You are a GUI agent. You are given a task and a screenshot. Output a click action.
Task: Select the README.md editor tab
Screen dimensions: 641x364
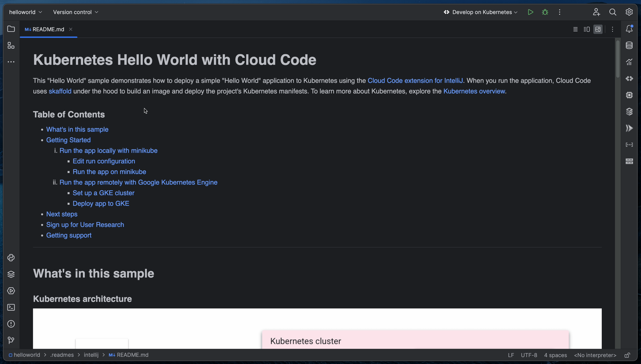click(x=48, y=29)
